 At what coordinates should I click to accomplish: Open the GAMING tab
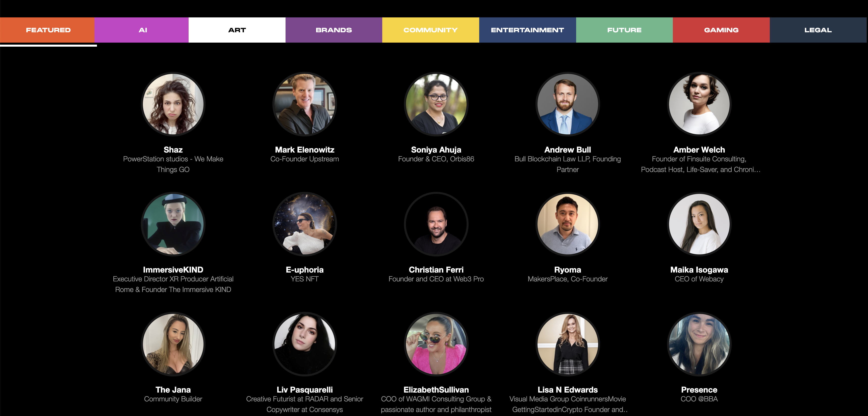(721, 29)
